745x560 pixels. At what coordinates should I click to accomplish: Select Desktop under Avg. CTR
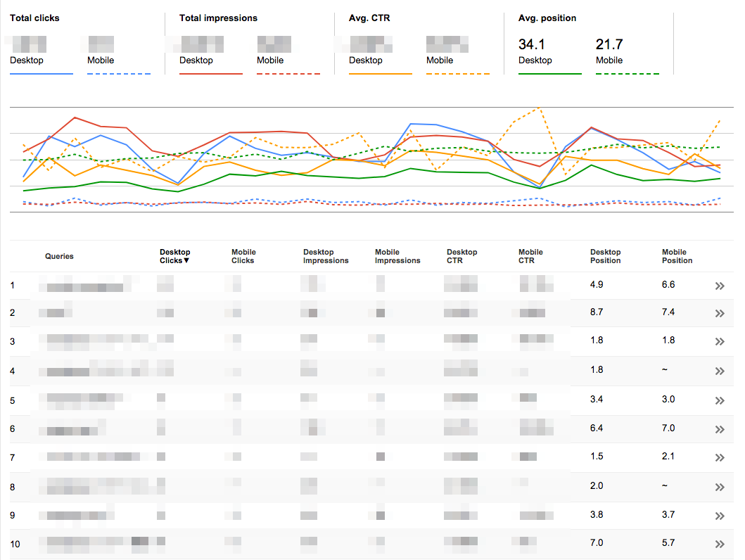366,61
